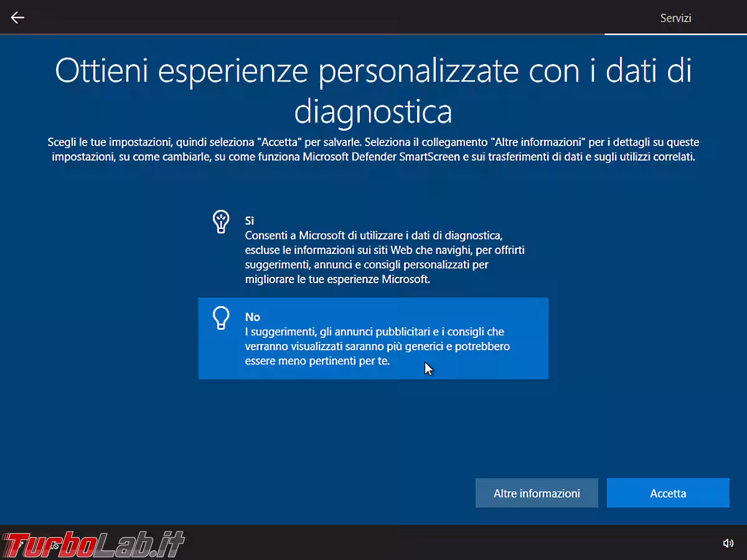Open "Altre informazioni" for more details
Image resolution: width=747 pixels, height=560 pixels.
click(537, 493)
